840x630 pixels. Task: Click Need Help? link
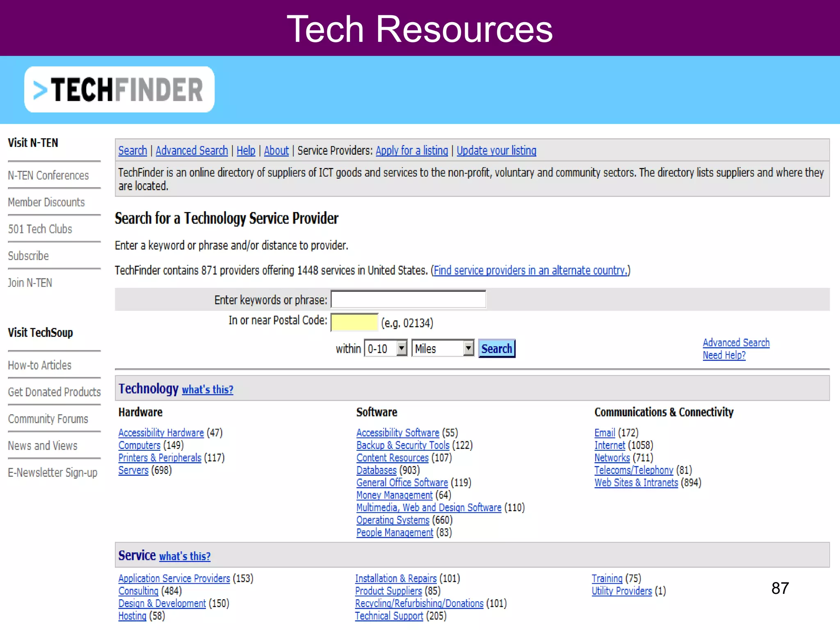[x=724, y=355]
